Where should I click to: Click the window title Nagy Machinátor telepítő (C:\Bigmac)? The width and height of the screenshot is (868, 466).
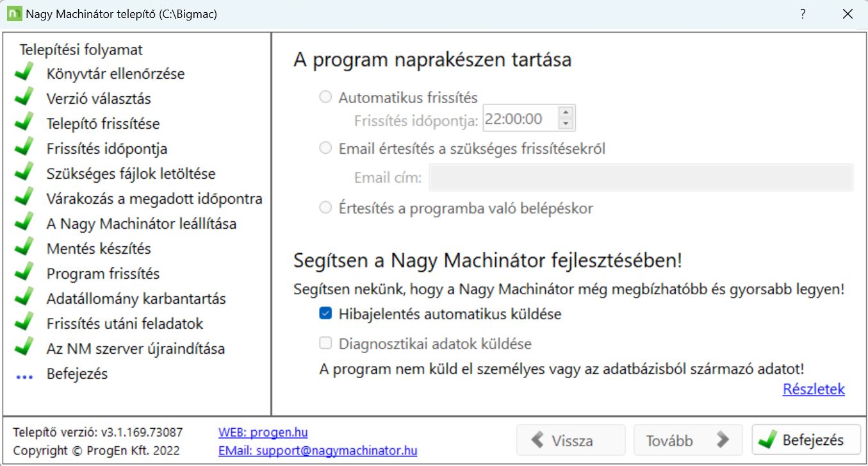(122, 13)
